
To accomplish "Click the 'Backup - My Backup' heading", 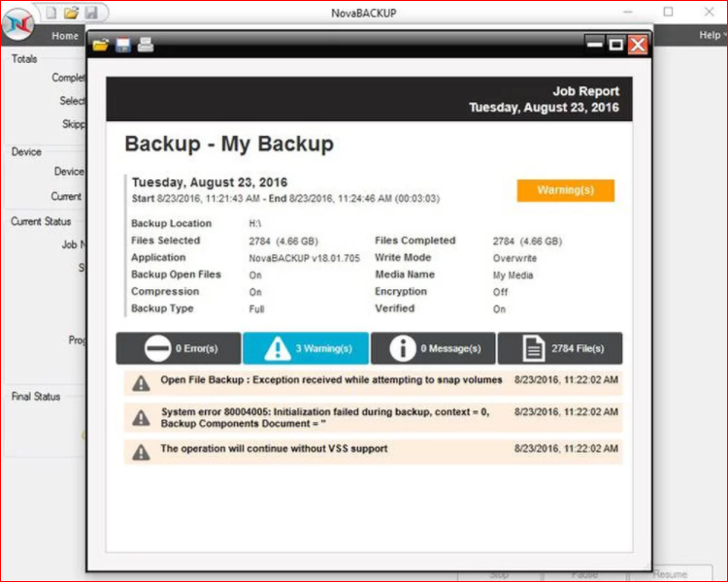I will coord(229,144).
